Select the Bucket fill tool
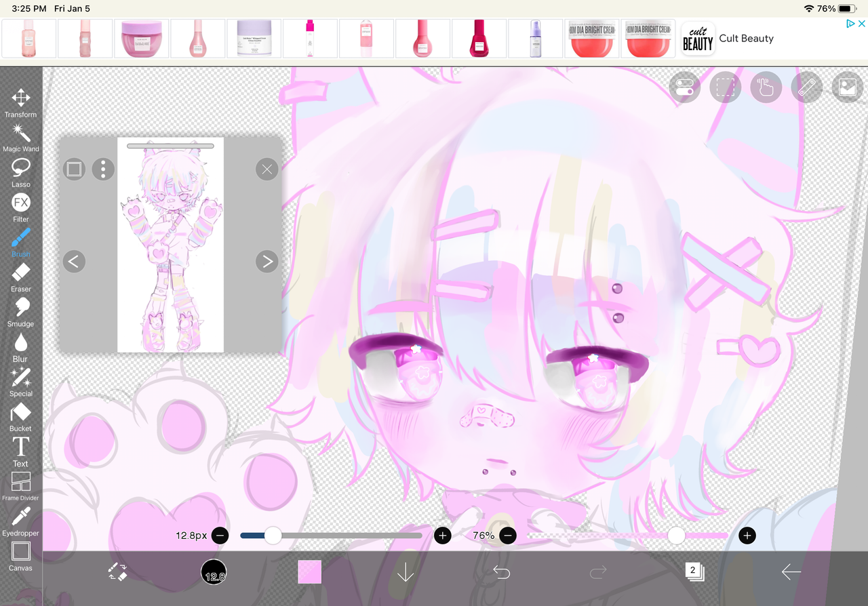The image size is (868, 606). pyautogui.click(x=20, y=417)
